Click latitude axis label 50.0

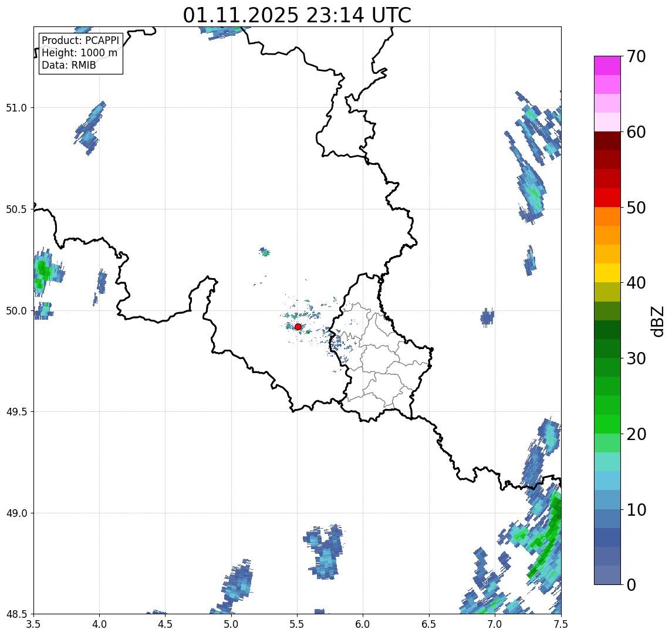point(16,311)
